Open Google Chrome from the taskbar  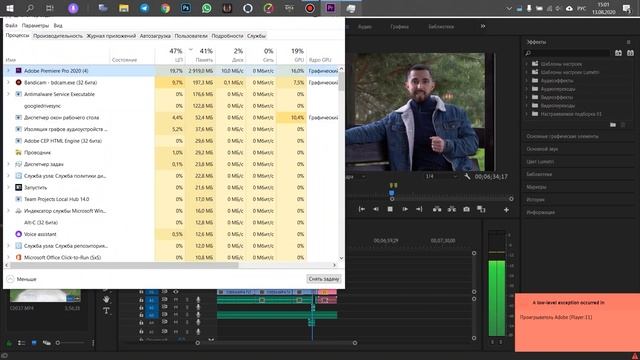[x=165, y=8]
